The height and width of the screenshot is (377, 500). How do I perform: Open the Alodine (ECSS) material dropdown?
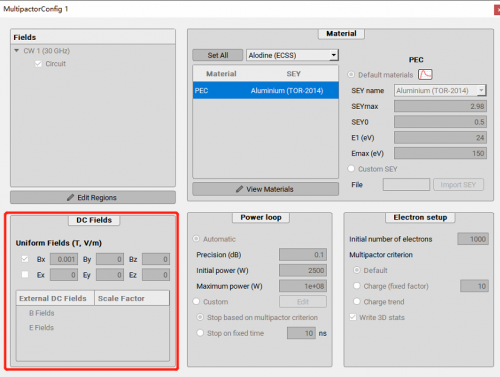292,55
